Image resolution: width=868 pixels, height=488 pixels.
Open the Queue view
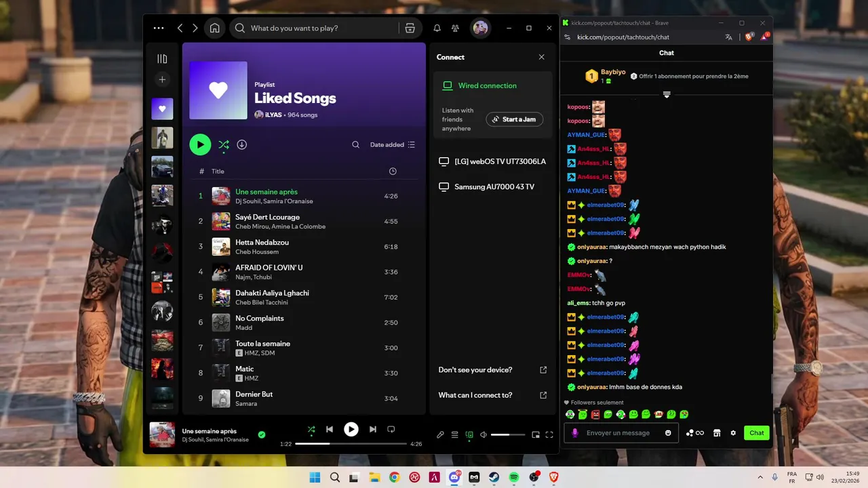[455, 434]
